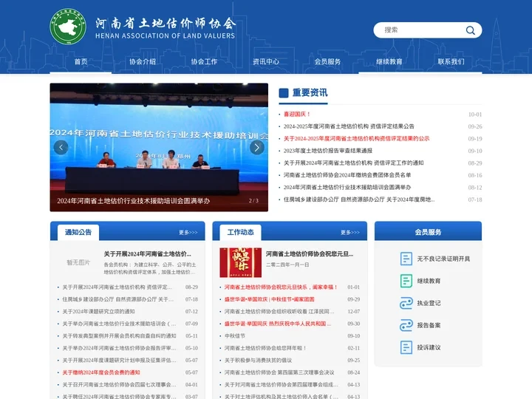
Task: Open the 2023年度土地估价报告审查结果通报 article
Action: [x=328, y=151]
